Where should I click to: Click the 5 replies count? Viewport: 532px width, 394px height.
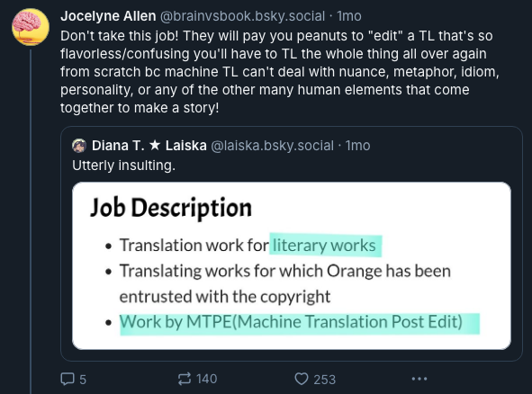[83, 380]
